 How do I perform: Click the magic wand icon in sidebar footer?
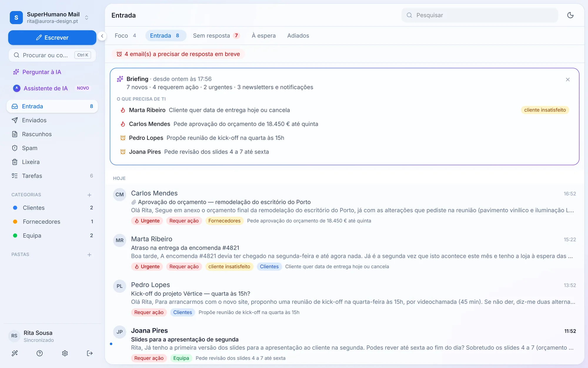pyautogui.click(x=15, y=353)
